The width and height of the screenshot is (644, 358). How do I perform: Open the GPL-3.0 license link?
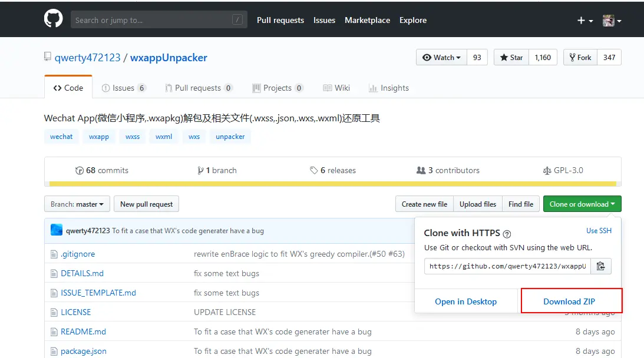point(563,170)
